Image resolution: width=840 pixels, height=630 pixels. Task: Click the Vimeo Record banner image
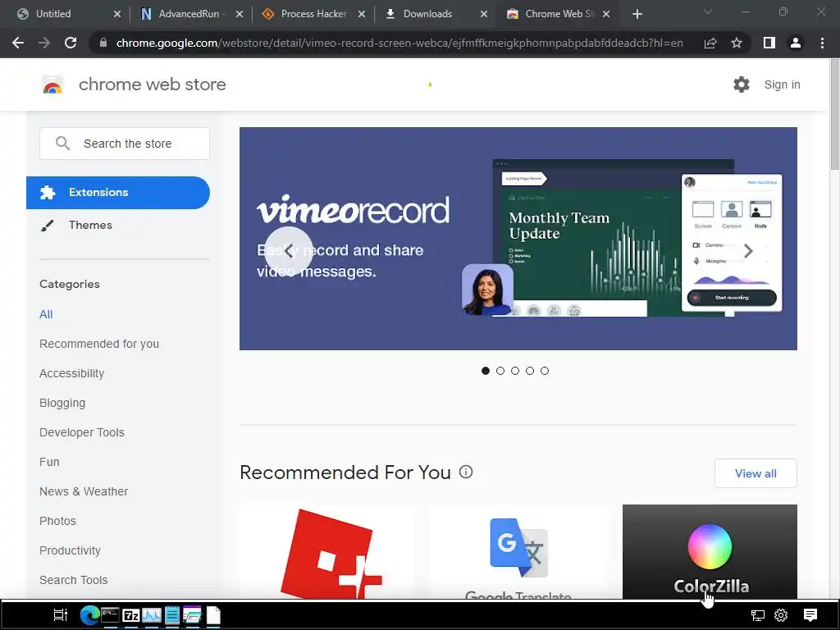click(x=518, y=239)
